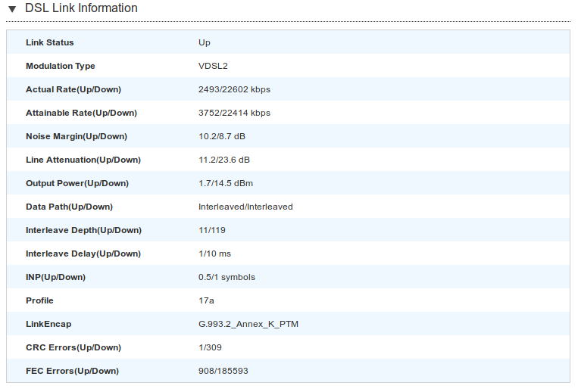Click the 3752/22414 kbps value
The image size is (578, 392).
point(234,113)
